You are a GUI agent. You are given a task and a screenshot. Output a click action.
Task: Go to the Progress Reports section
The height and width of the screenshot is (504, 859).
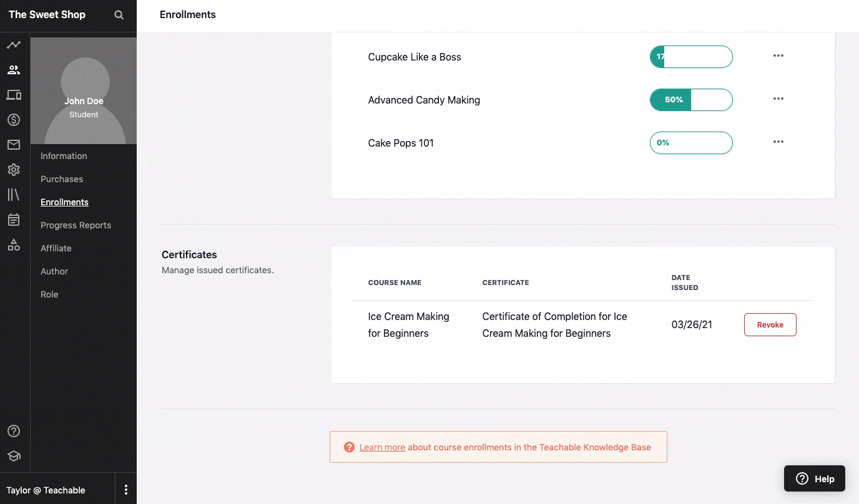[x=76, y=225]
